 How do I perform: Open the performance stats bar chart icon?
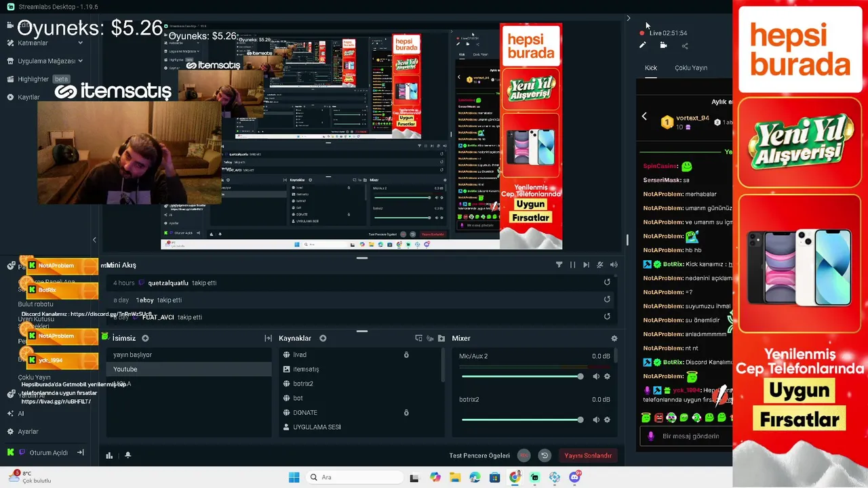[x=109, y=455]
